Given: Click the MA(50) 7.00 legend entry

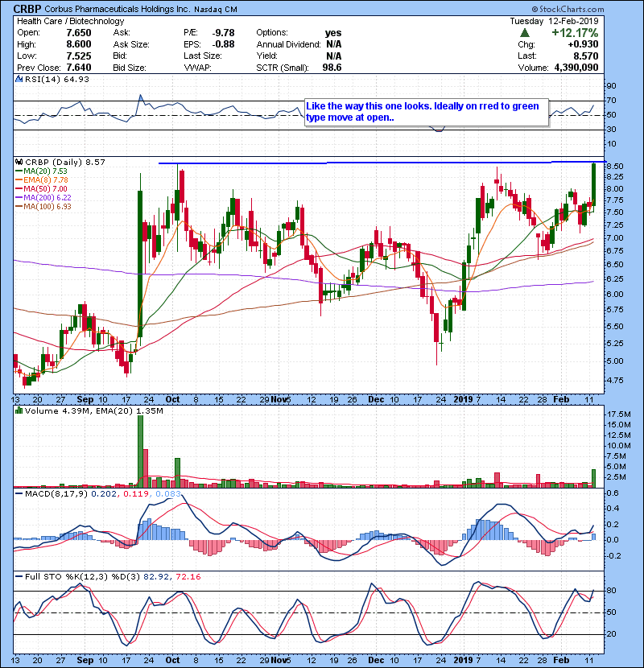Looking at the screenshot, I should [41, 188].
